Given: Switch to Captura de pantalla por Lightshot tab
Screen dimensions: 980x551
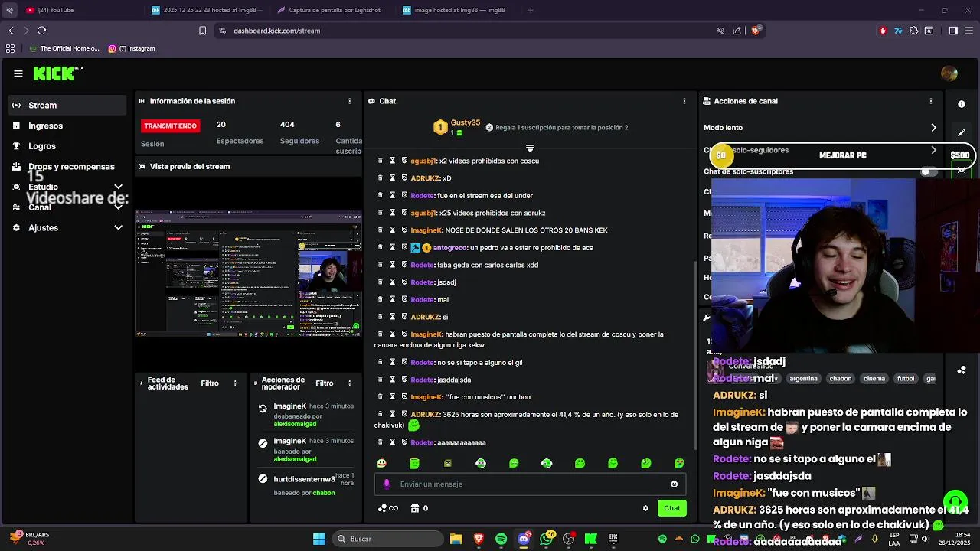Looking at the screenshot, I should tap(328, 10).
